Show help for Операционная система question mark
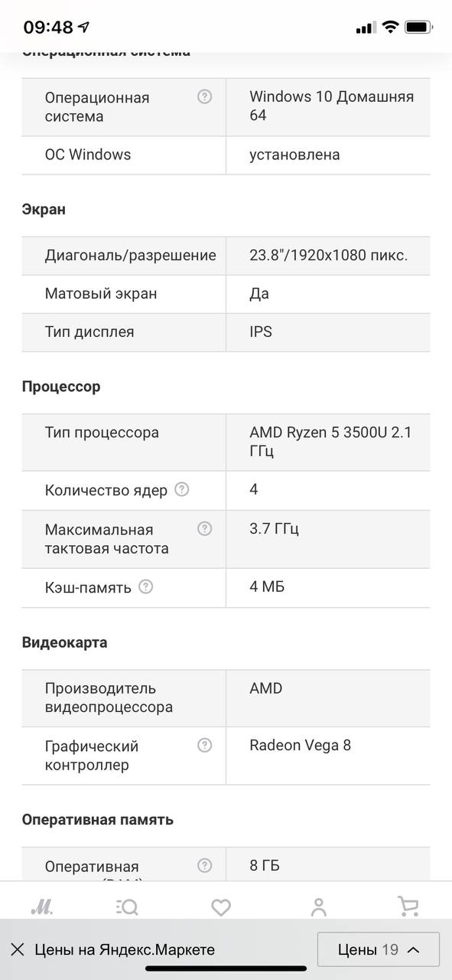Viewport: 452px width, 980px height. 204,96
